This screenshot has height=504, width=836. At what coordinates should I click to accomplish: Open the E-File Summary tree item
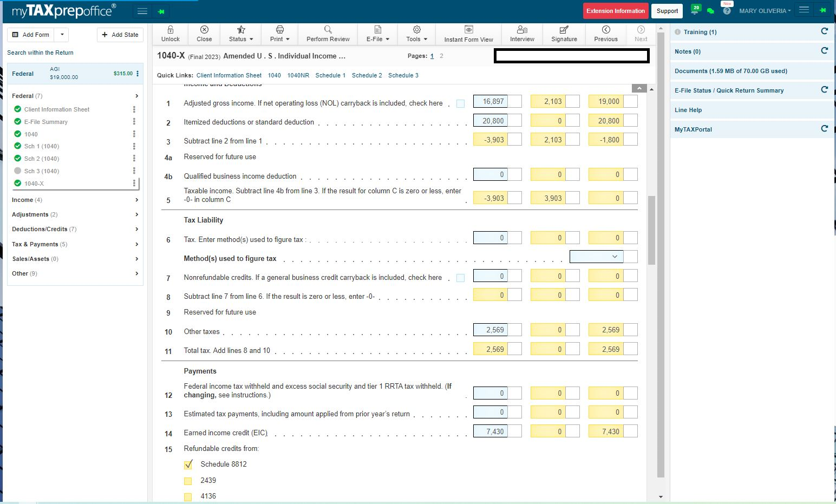pyautogui.click(x=46, y=122)
